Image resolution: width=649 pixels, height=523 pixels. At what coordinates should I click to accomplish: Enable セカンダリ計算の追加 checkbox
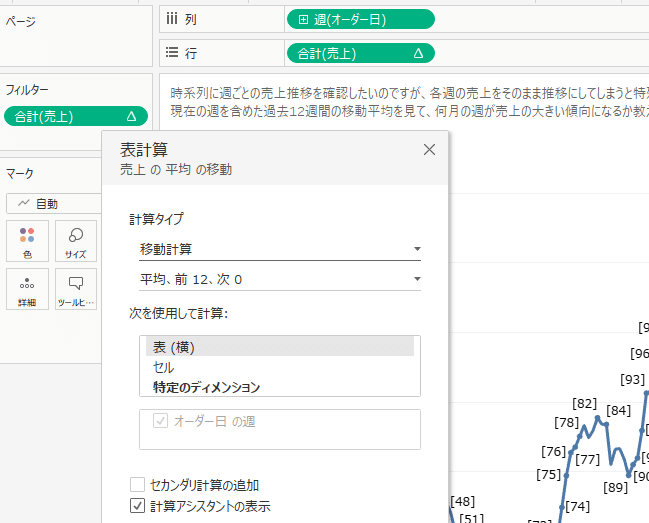point(137,485)
